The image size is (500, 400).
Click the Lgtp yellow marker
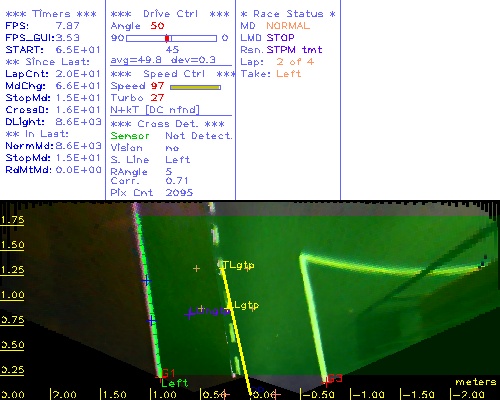pos(246,305)
